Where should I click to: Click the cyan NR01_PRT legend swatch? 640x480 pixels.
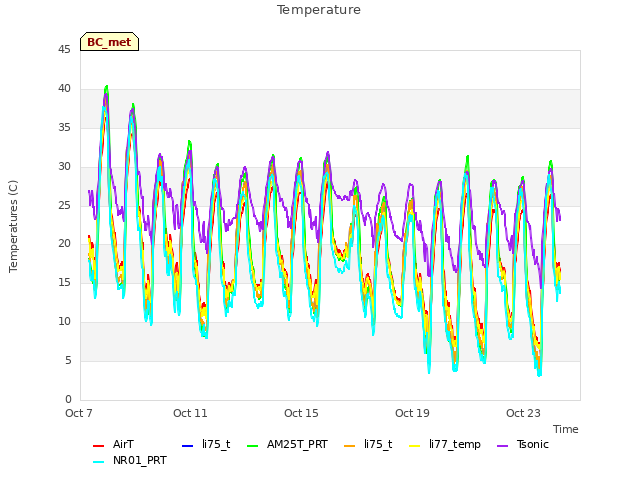(x=98, y=462)
